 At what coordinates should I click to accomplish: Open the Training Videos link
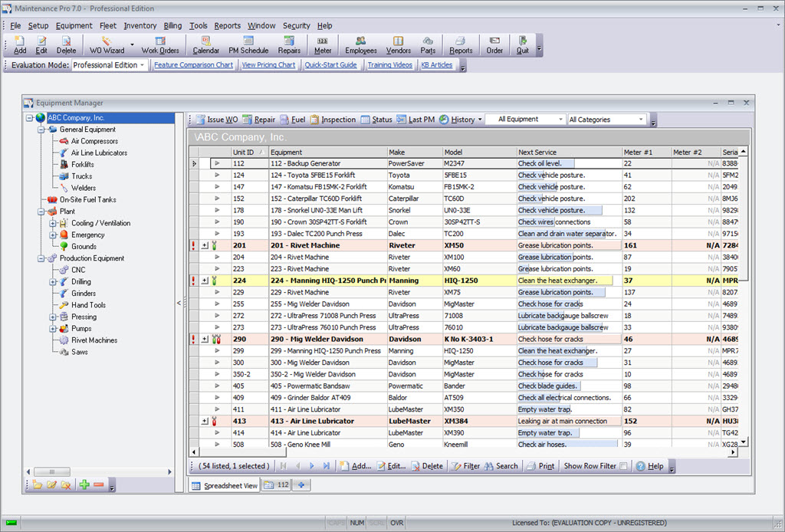coord(390,65)
